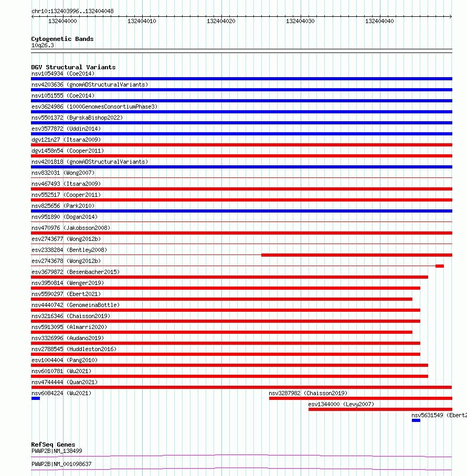Click the PWWP2B NM_138499 magenta gene line

point(241,456)
